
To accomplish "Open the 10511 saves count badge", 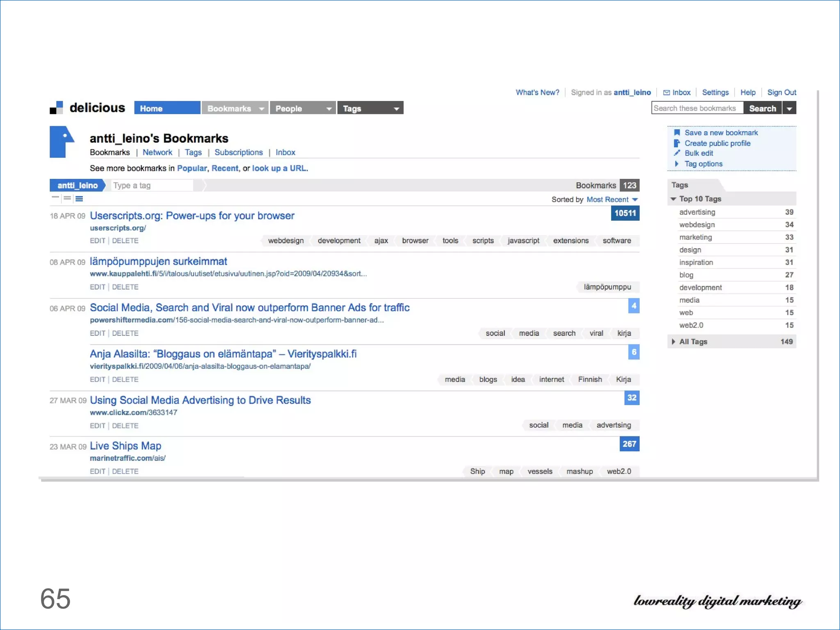I will tap(625, 213).
